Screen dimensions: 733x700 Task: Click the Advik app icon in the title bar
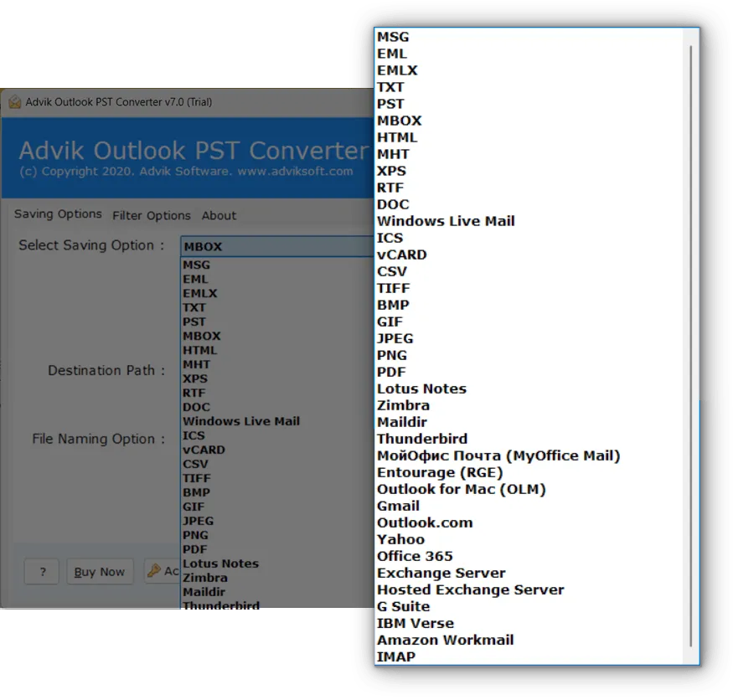15,102
